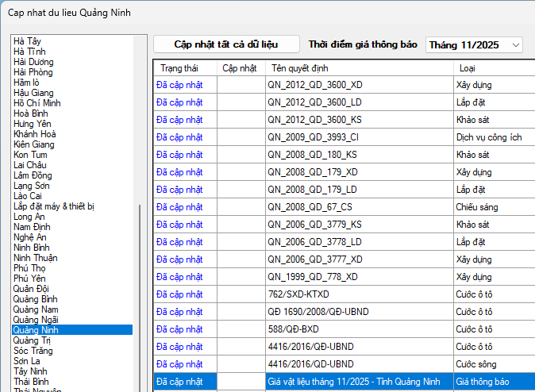Click the "Trạng thái" column header

coord(179,67)
